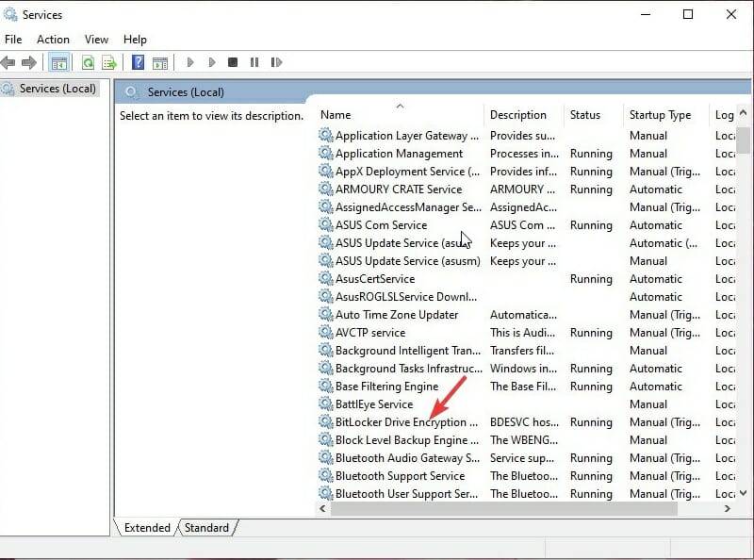The height and width of the screenshot is (560, 754).
Task: Click the Export List toolbar icon
Action: coord(107,62)
